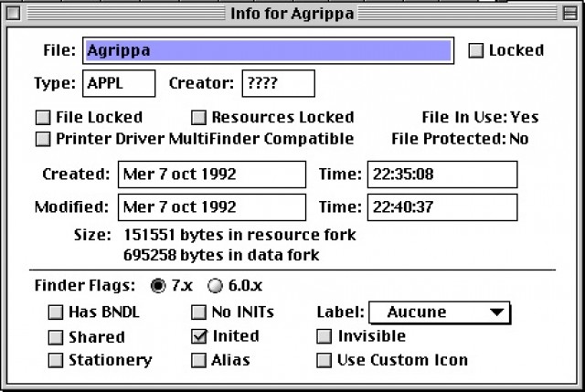Viewport: 585px width, 392px height.
Task: Uncheck the Inited checkbox
Action: 199,336
